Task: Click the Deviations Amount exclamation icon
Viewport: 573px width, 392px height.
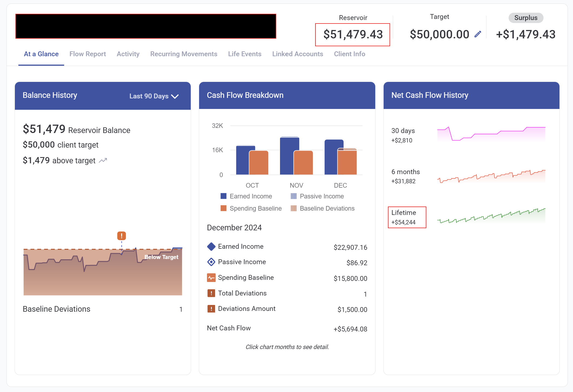Action: (x=211, y=309)
